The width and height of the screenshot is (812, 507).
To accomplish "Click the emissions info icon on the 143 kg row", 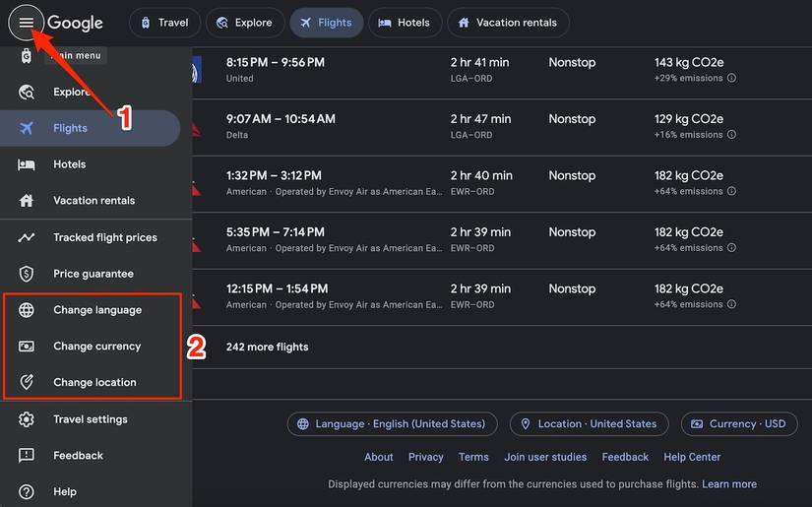I will [x=731, y=79].
